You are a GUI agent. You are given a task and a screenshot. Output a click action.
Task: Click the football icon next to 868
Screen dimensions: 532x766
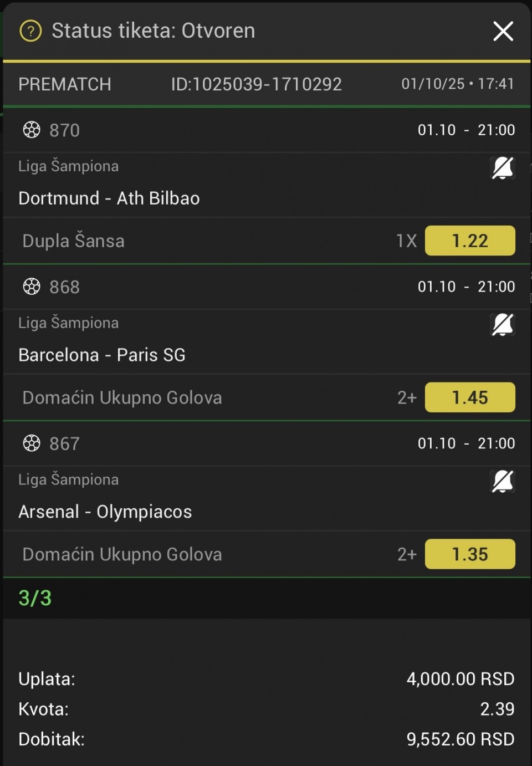tap(32, 287)
